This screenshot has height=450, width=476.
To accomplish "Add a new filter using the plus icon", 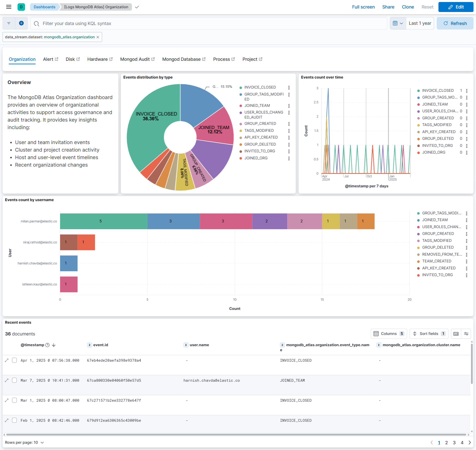I will [x=22, y=23].
